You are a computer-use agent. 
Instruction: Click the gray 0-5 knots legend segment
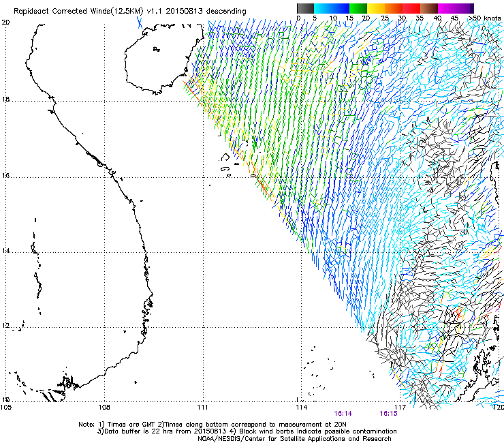coord(305,8)
